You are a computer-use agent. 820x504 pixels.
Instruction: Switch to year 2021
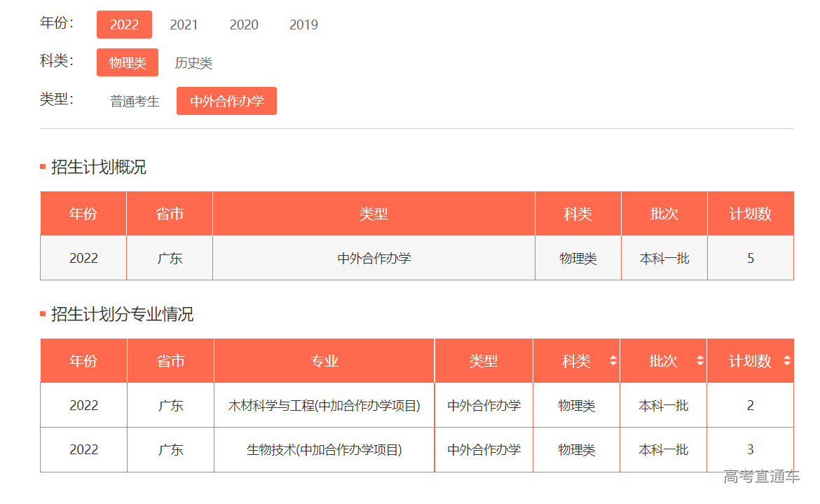coord(184,25)
